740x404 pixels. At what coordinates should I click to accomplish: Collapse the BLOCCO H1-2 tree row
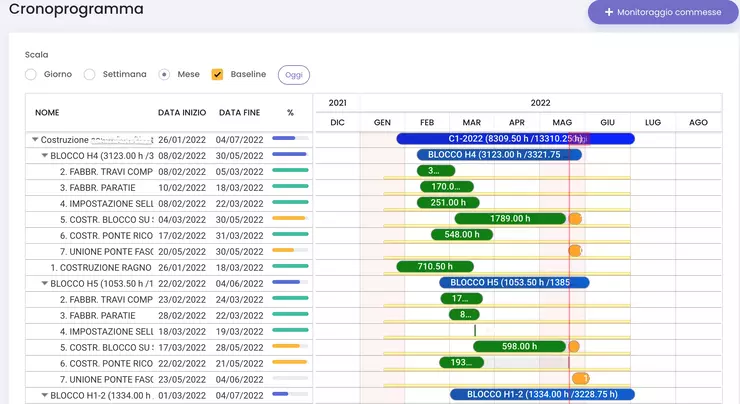tap(44, 395)
